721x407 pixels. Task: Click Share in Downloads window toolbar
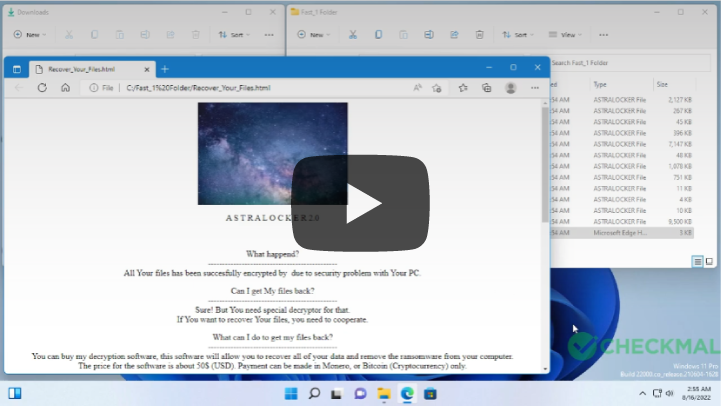tap(171, 34)
